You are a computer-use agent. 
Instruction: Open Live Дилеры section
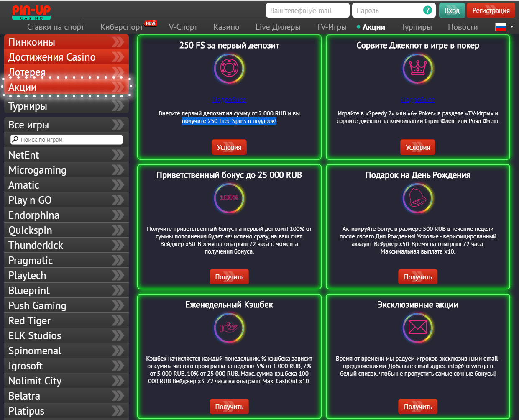[x=278, y=27]
